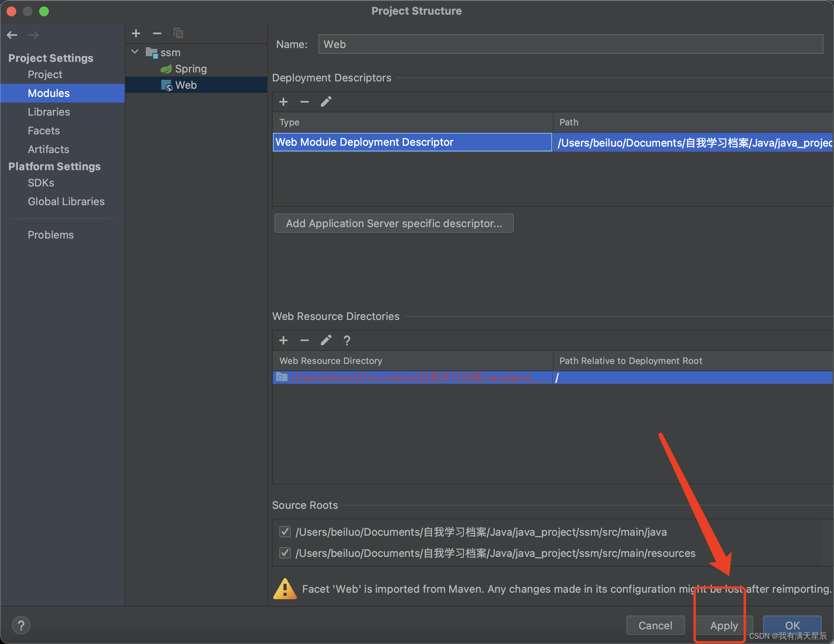Click the Name text field
Image resolution: width=834 pixels, height=644 pixels.
570,44
